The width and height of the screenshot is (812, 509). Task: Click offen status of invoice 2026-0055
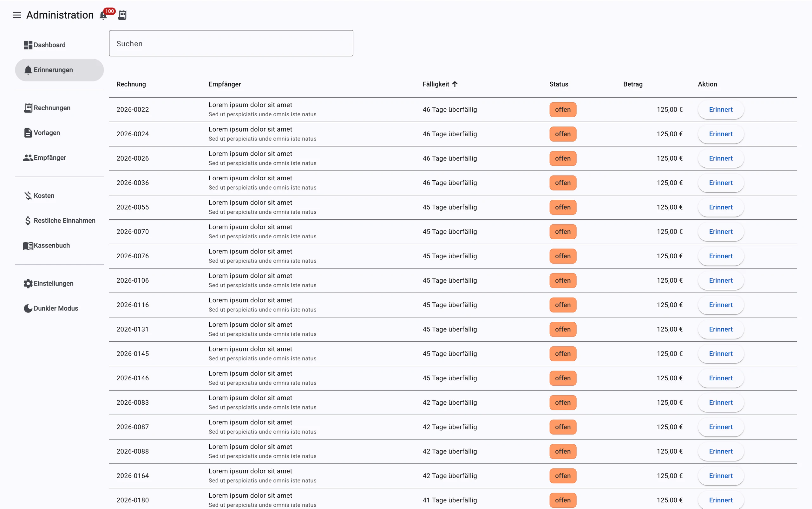(x=563, y=207)
